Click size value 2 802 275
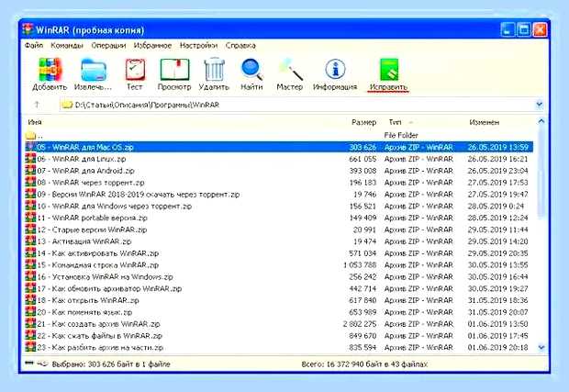Screen dimensions: 569x392 point(360,324)
